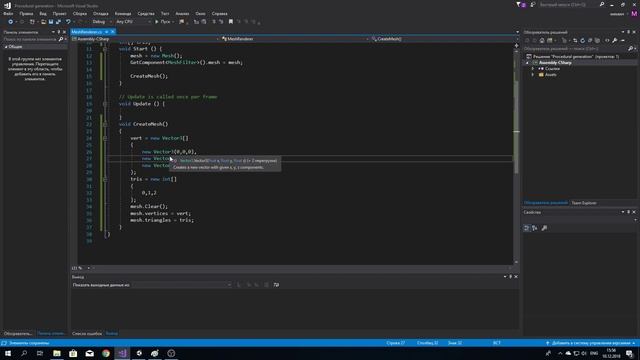This screenshot has width=640, height=360.
Task: Click the Navigate Backward circle icon
Action: pyautogui.click(x=11, y=22)
